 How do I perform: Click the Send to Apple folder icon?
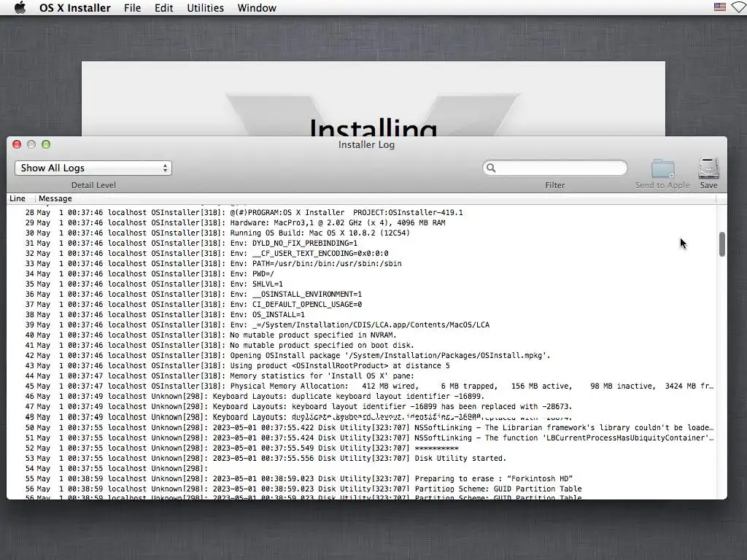click(662, 168)
